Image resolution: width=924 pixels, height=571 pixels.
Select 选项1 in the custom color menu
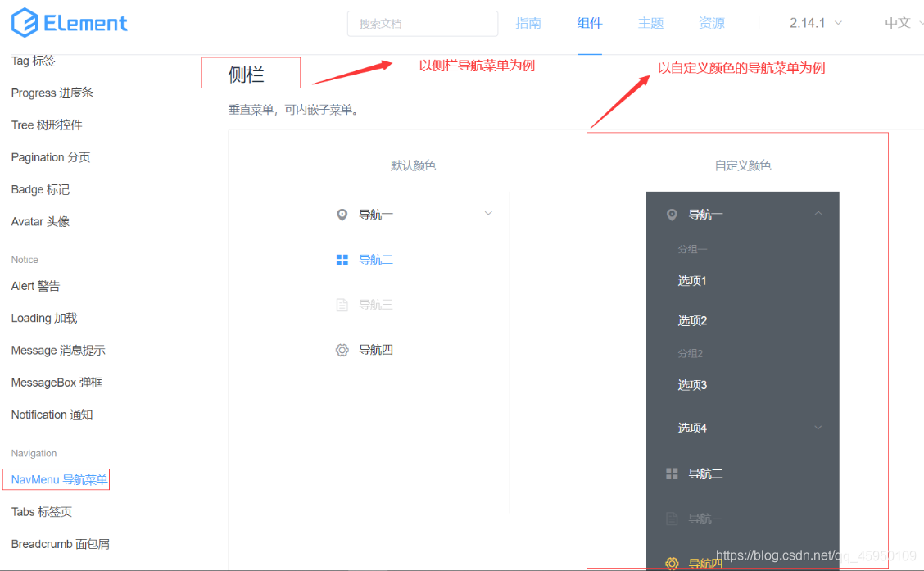pos(692,280)
